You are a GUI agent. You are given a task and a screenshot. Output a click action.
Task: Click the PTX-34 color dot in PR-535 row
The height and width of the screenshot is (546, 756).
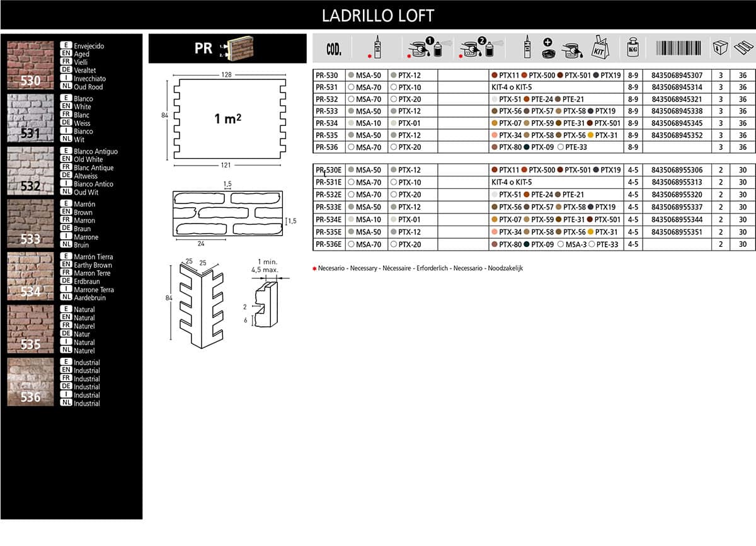(x=495, y=135)
